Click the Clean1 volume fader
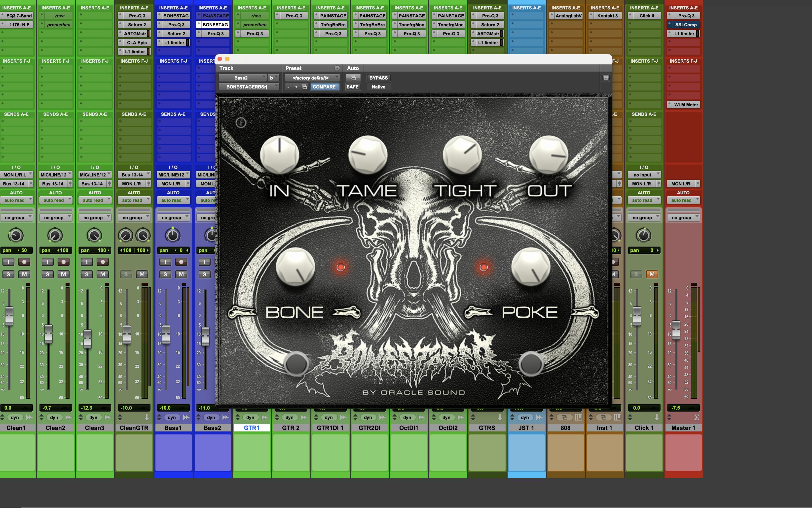Viewport: 812px width, 508px height. (x=9, y=316)
